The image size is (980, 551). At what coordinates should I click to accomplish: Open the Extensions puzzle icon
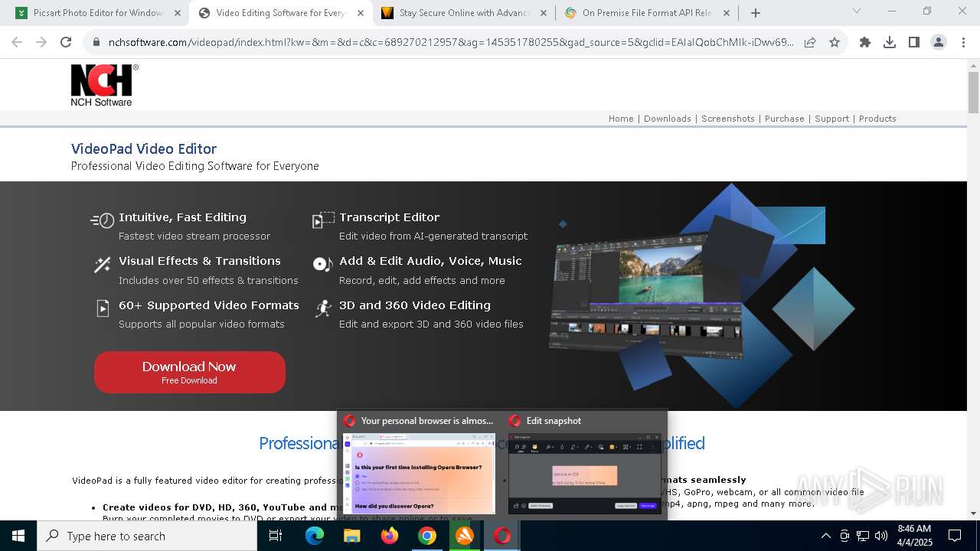865,43
